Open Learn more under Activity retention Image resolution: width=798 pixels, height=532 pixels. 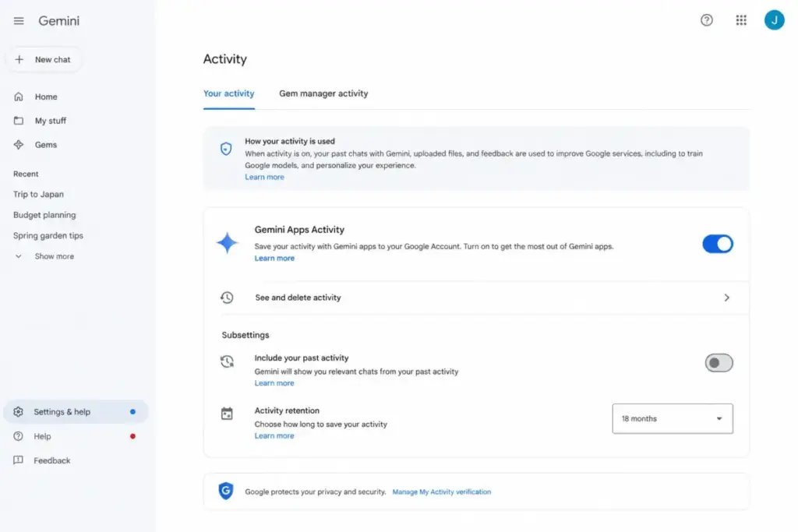coord(274,436)
